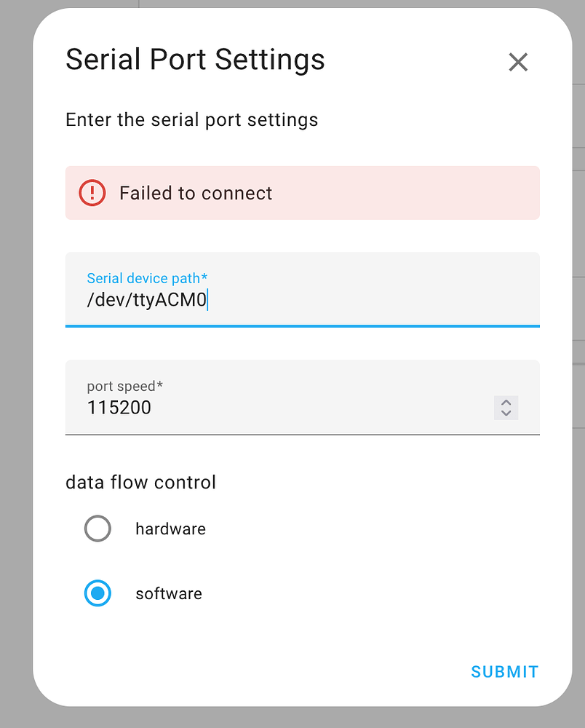Click the software option label

[x=168, y=593]
